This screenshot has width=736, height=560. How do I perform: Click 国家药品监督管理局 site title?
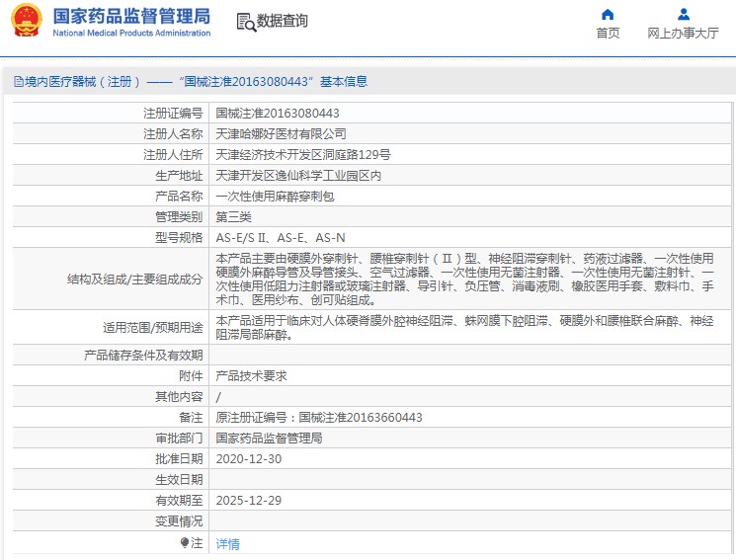132,16
